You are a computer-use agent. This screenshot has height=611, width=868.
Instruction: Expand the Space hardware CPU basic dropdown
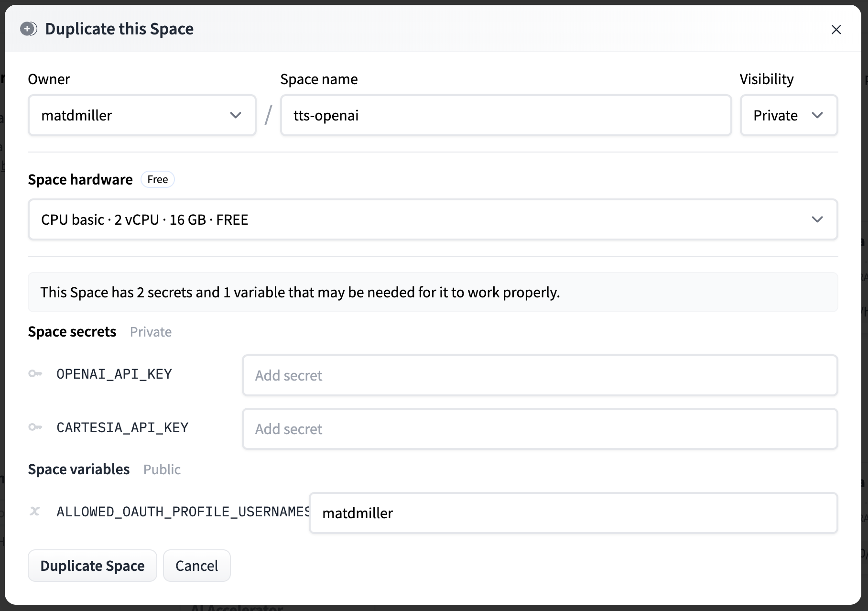(433, 219)
